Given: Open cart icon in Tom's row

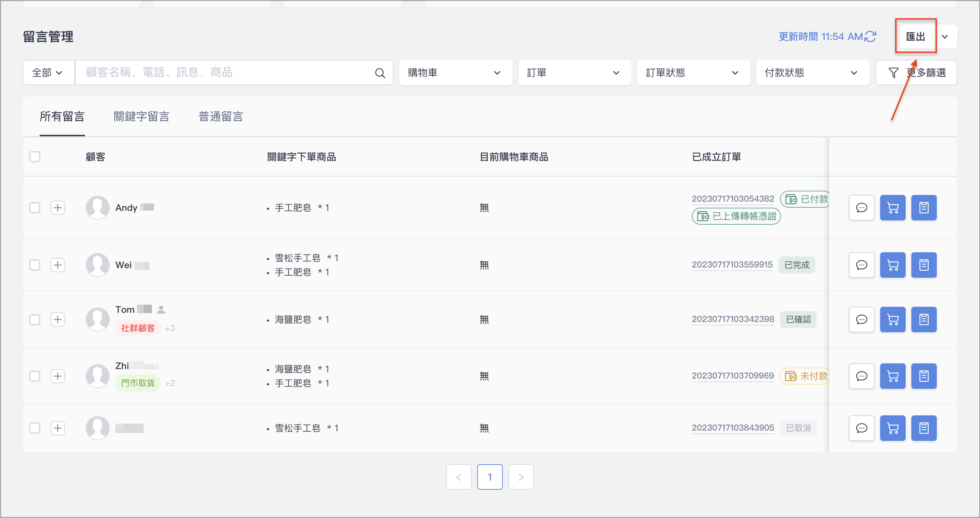Looking at the screenshot, I should click(x=893, y=320).
